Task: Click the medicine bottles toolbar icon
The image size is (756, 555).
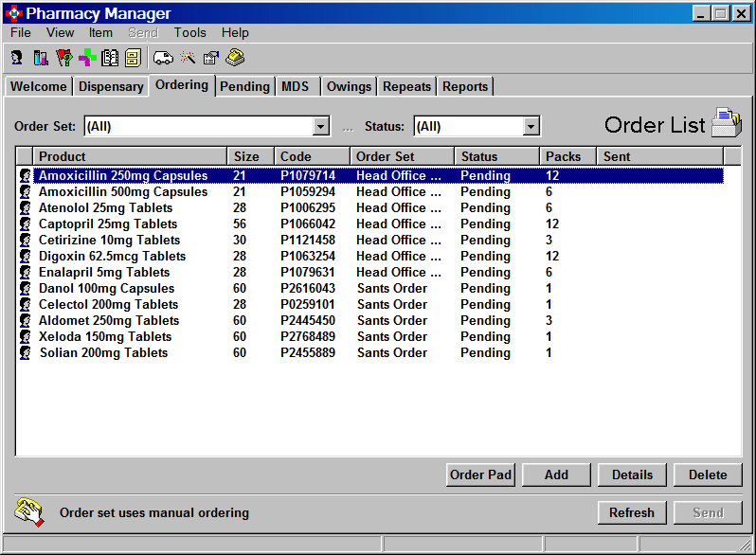Action: click(40, 59)
